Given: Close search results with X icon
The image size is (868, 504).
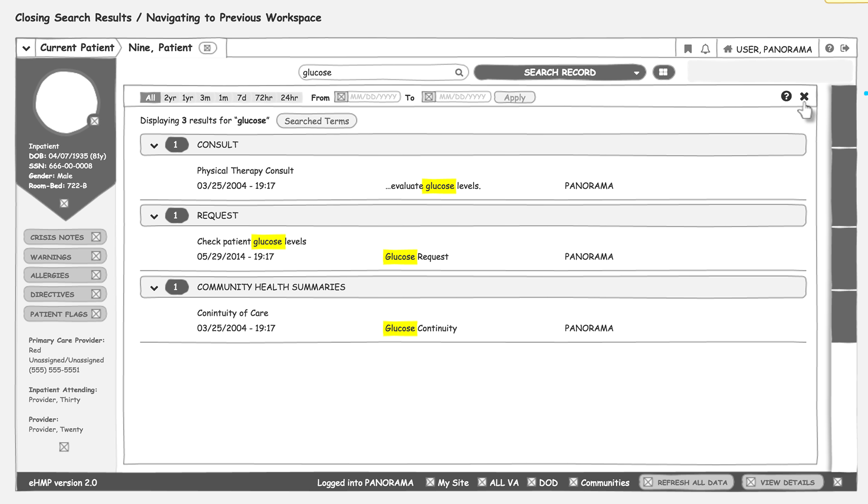Looking at the screenshot, I should pyautogui.click(x=804, y=96).
